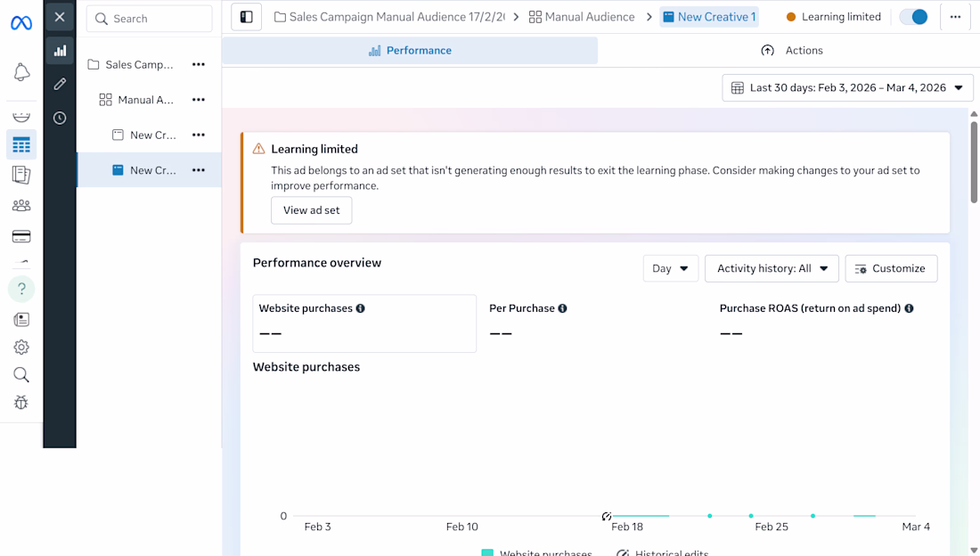Click the View ad set button
The width and height of the screenshot is (980, 556).
pyautogui.click(x=311, y=210)
